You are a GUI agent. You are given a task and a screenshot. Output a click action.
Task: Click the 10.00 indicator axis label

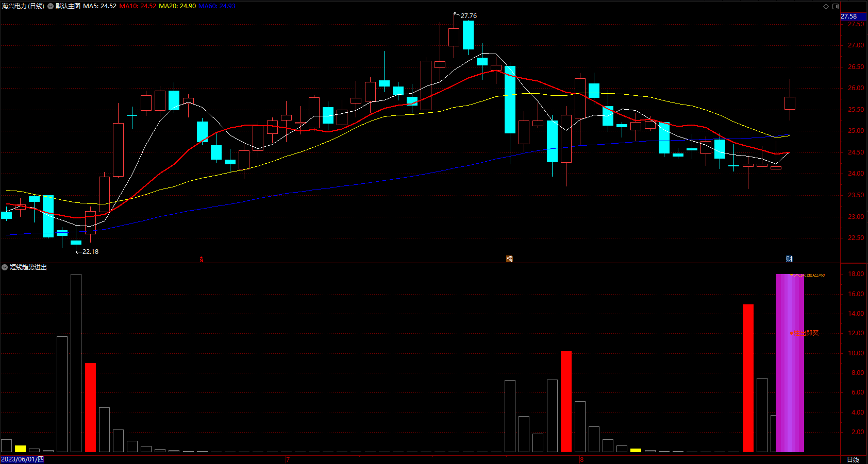tap(856, 353)
